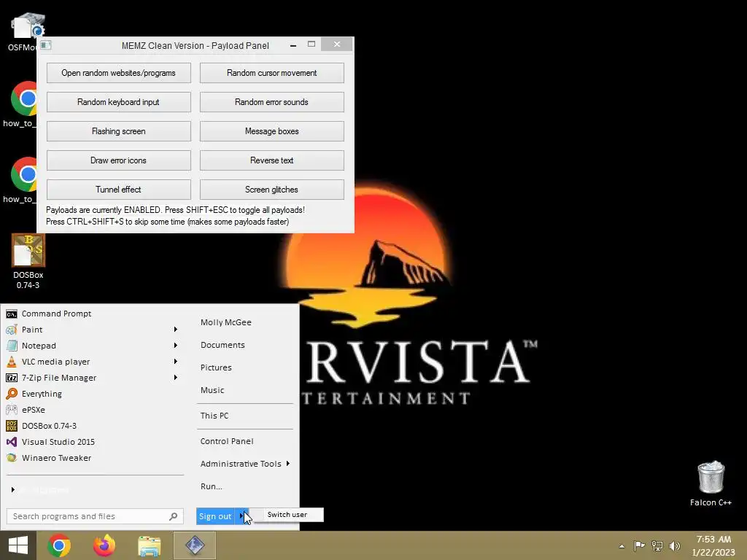Click the volume speaker tray icon

click(x=675, y=545)
